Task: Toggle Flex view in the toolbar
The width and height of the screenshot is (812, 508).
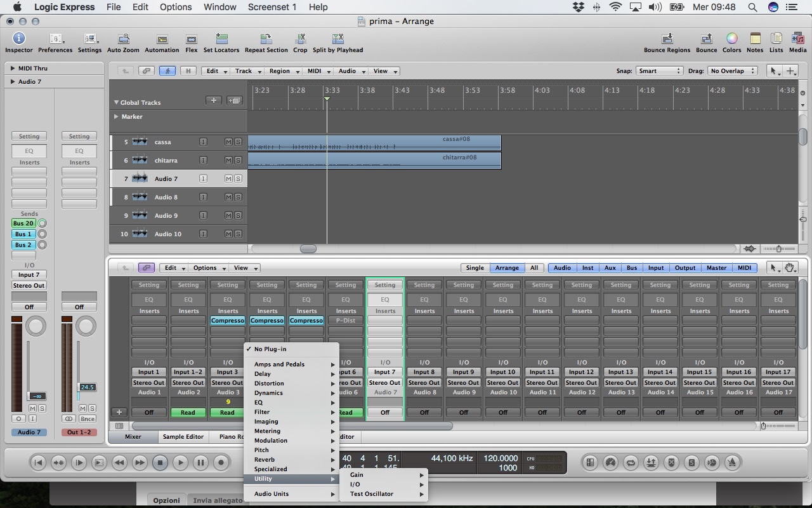Action: coord(191,43)
